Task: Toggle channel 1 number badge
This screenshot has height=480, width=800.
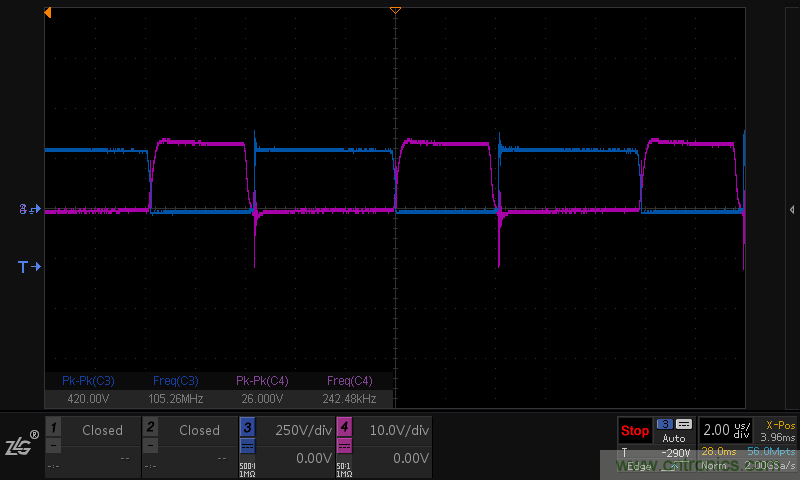Action: (53, 428)
